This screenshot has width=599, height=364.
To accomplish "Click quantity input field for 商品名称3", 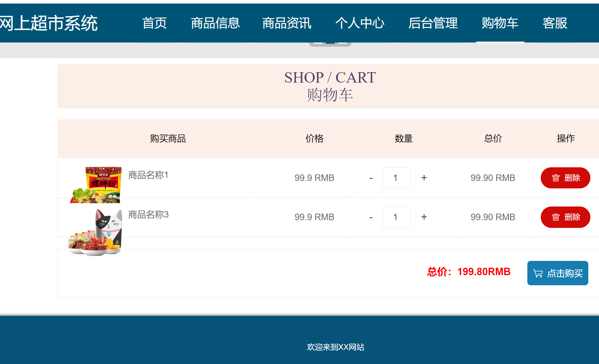I will (397, 217).
